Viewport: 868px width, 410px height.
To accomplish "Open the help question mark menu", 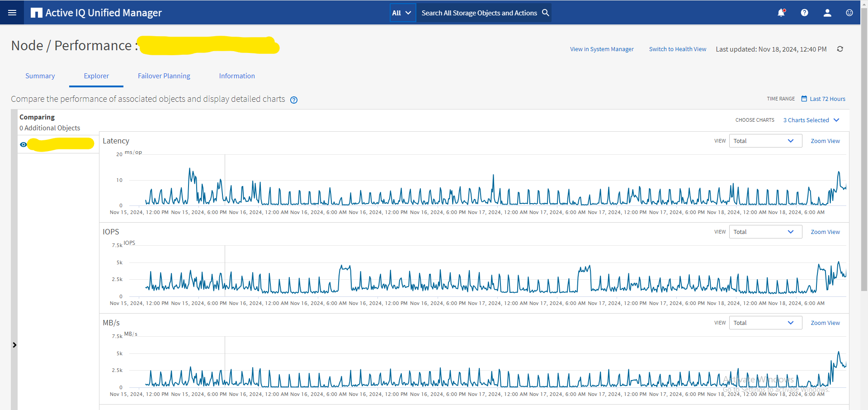I will click(804, 13).
